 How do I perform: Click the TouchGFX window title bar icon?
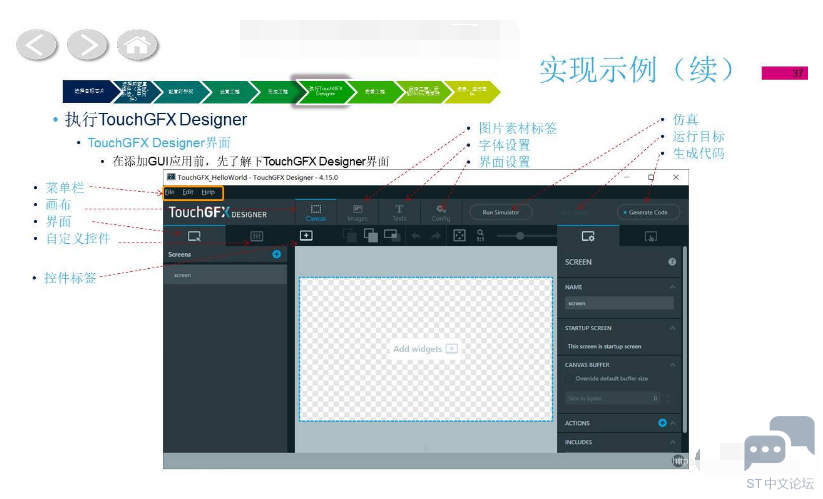pos(171,177)
